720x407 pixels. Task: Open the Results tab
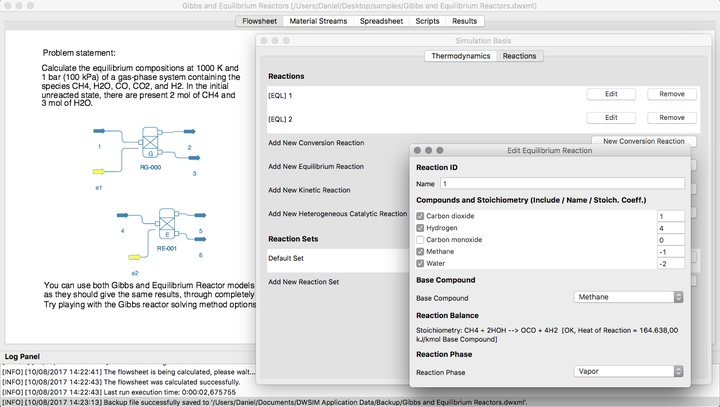[x=465, y=21]
